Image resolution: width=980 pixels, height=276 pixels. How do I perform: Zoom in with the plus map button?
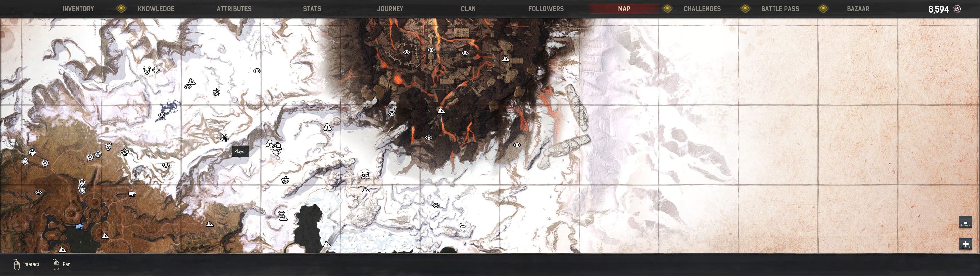tap(965, 244)
